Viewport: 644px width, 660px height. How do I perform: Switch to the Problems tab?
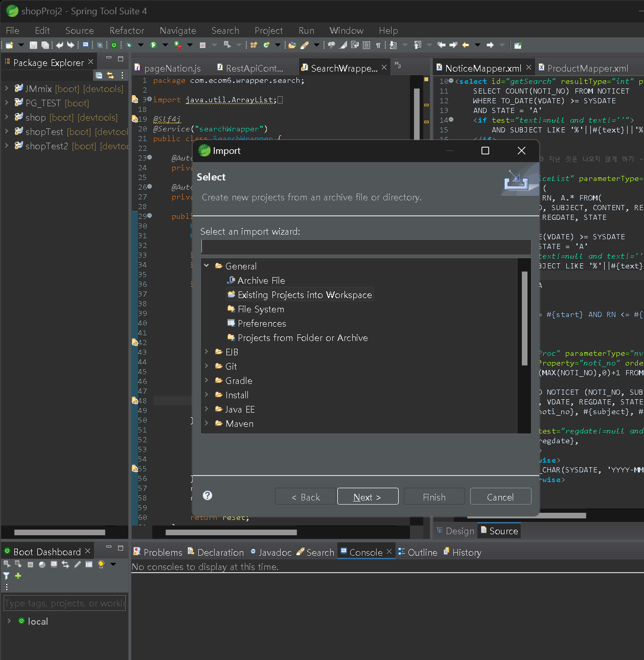[x=158, y=553]
